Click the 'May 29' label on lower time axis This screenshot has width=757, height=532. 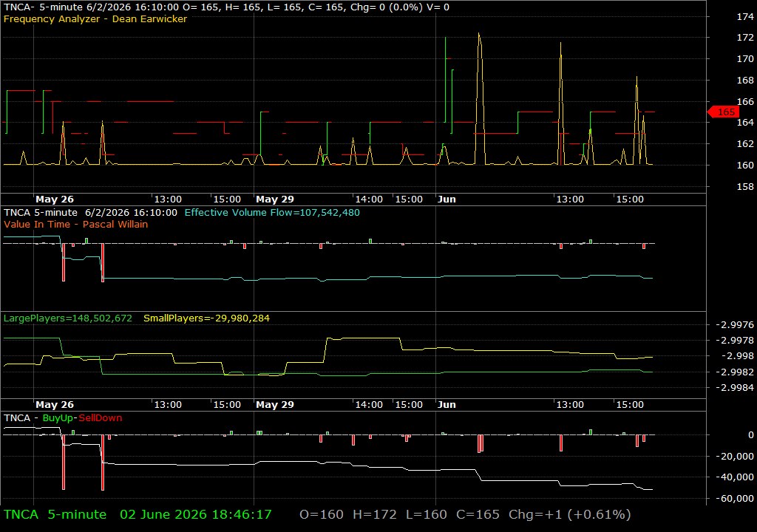point(275,405)
